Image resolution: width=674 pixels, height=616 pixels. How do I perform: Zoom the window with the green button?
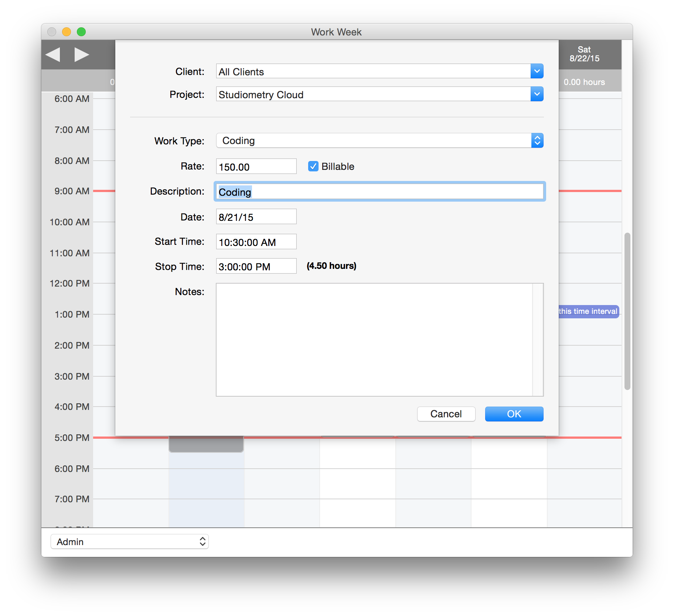click(81, 32)
